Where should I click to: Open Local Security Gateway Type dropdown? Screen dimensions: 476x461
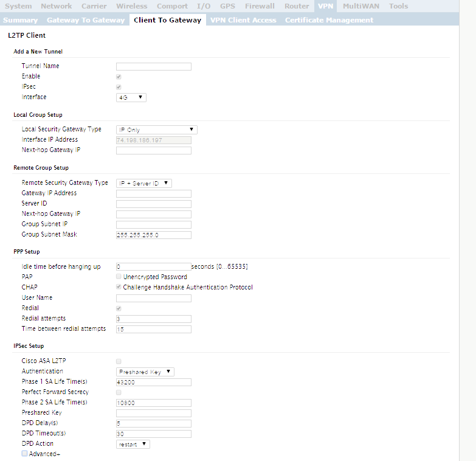coord(157,130)
